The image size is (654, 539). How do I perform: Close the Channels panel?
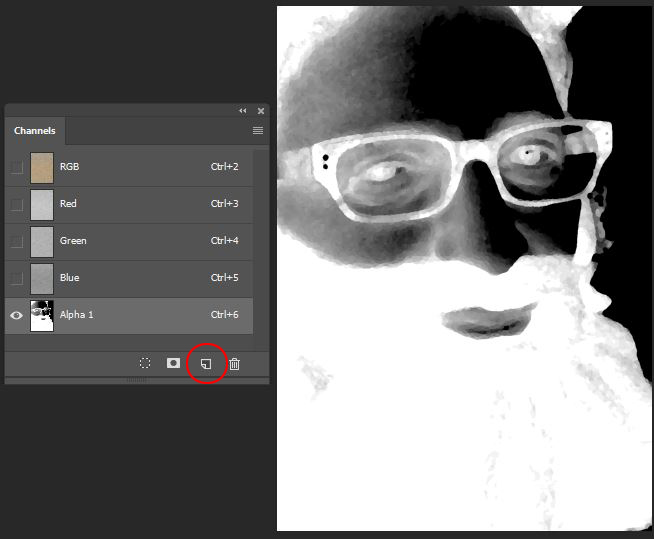(261, 111)
